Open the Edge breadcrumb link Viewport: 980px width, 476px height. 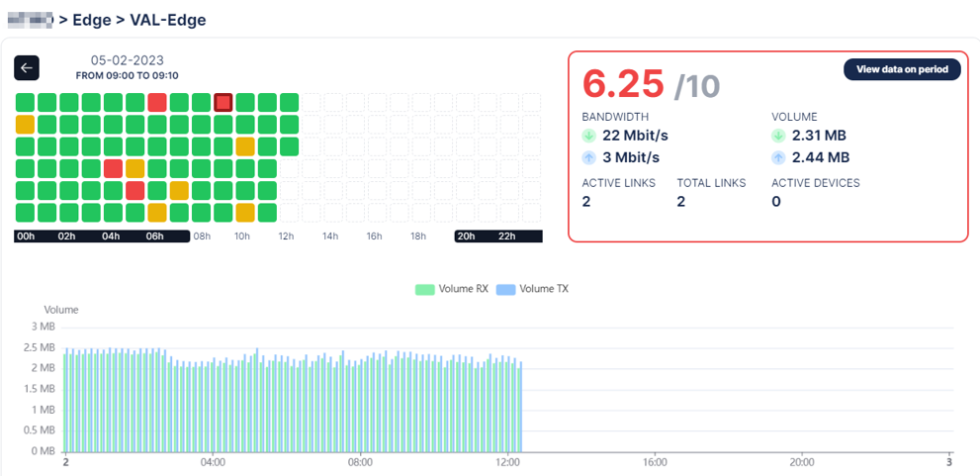pyautogui.click(x=91, y=20)
